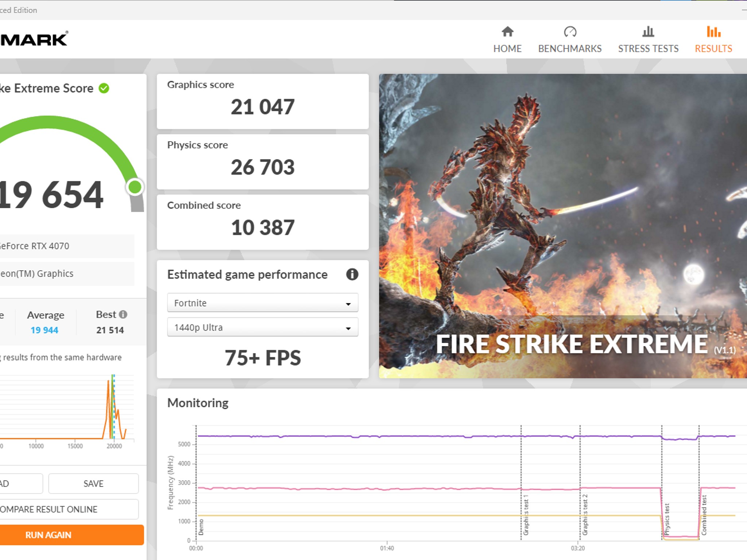
Task: Click the info icon beside Best
Action: (x=123, y=314)
